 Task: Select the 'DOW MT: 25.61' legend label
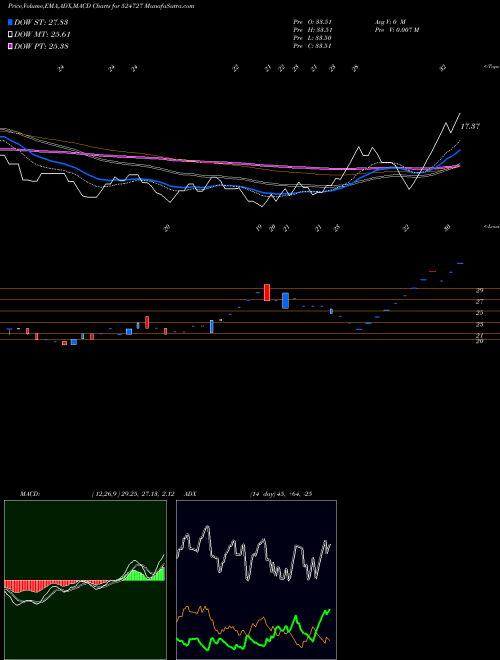click(x=42, y=35)
